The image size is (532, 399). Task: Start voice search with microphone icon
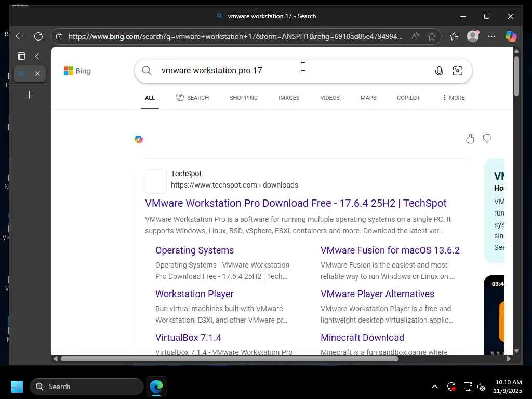tap(439, 71)
